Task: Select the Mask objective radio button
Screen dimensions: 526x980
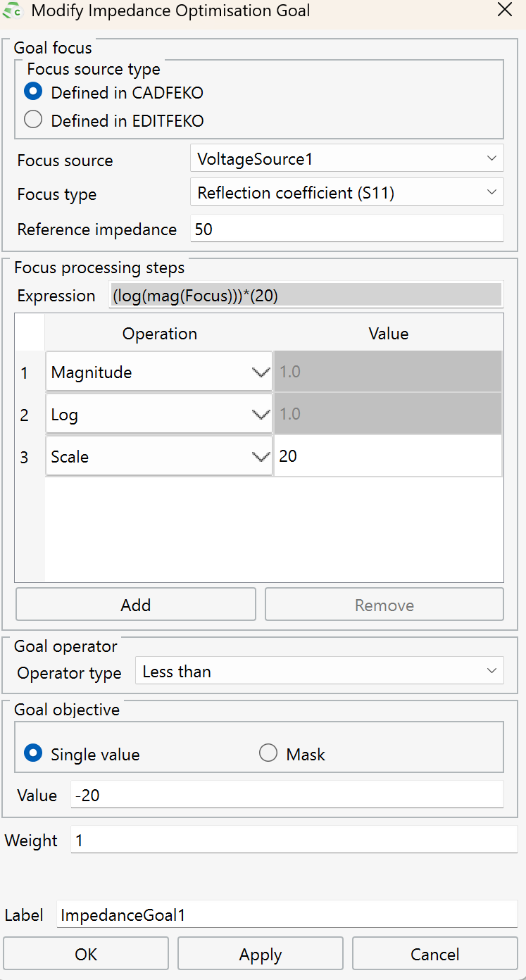Action: [x=268, y=754]
